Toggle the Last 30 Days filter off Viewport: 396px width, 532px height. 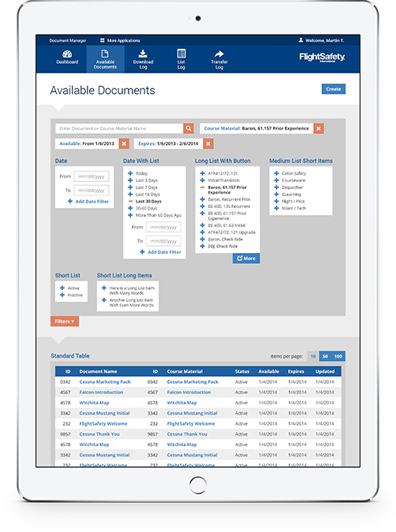(130, 201)
